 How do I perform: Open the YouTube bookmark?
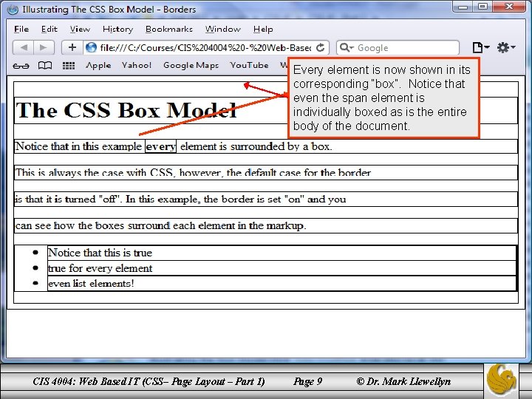tap(249, 65)
